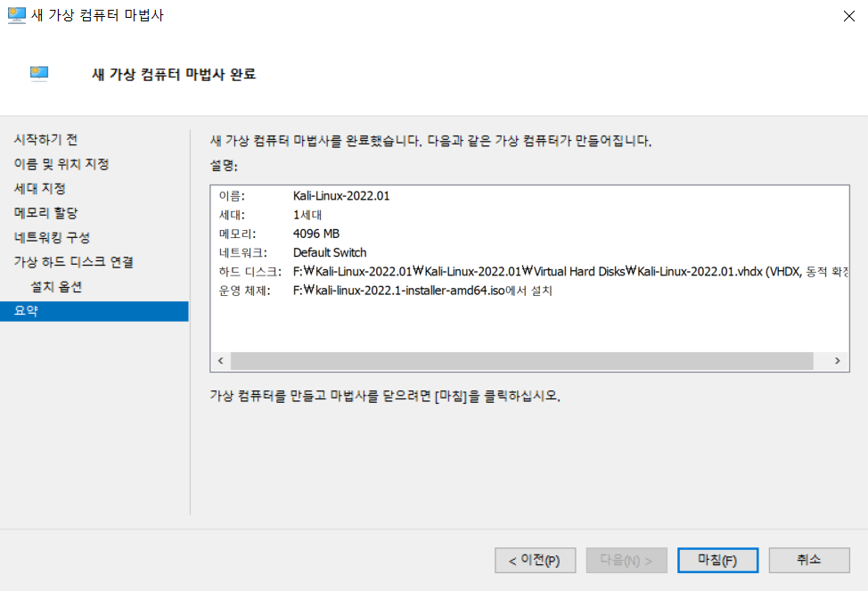Click the right arrow of horizontal scrollbar
Screen dimensions: 868x591
coord(838,361)
